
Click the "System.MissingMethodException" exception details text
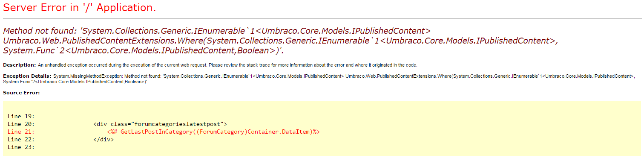(319, 79)
